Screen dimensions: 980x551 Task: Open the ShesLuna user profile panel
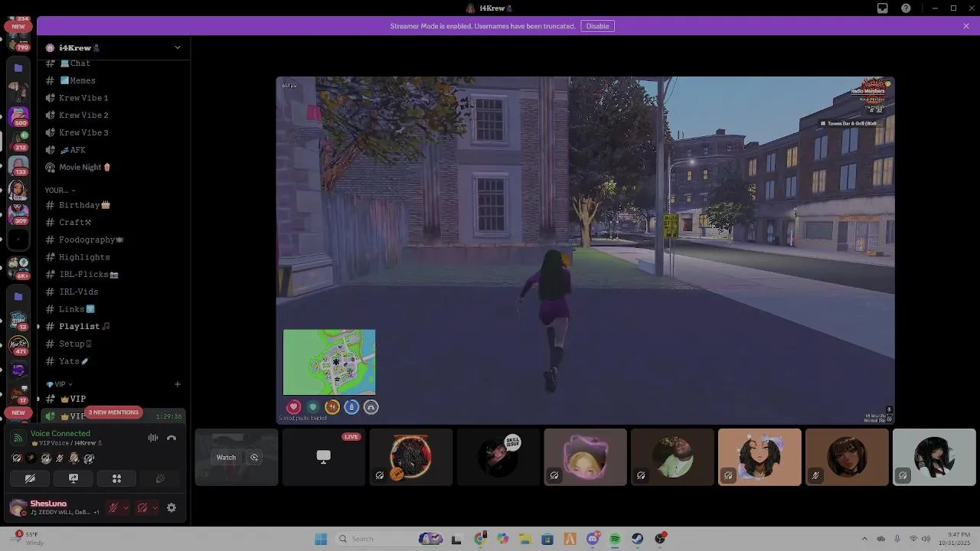[x=55, y=507]
